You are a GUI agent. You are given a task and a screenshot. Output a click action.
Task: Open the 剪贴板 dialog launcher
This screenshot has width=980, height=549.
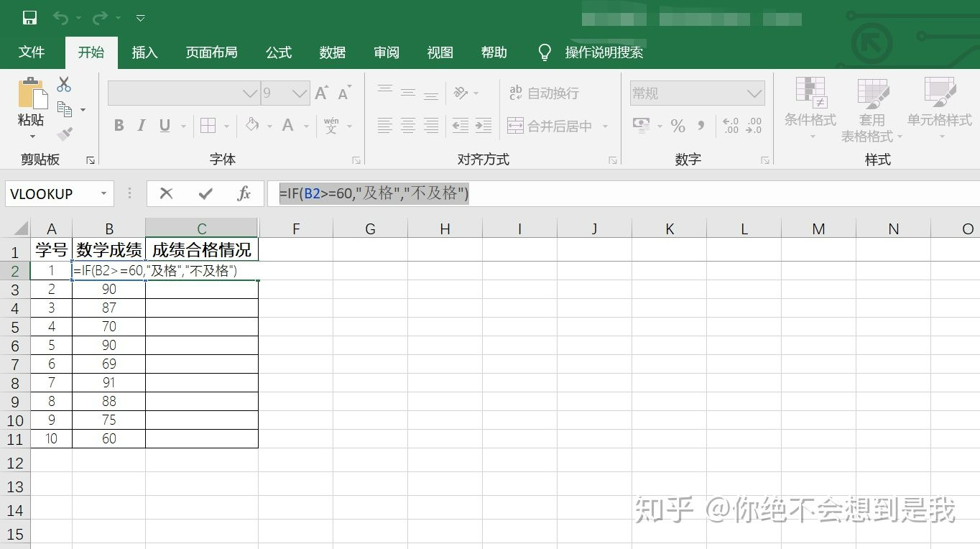point(91,160)
